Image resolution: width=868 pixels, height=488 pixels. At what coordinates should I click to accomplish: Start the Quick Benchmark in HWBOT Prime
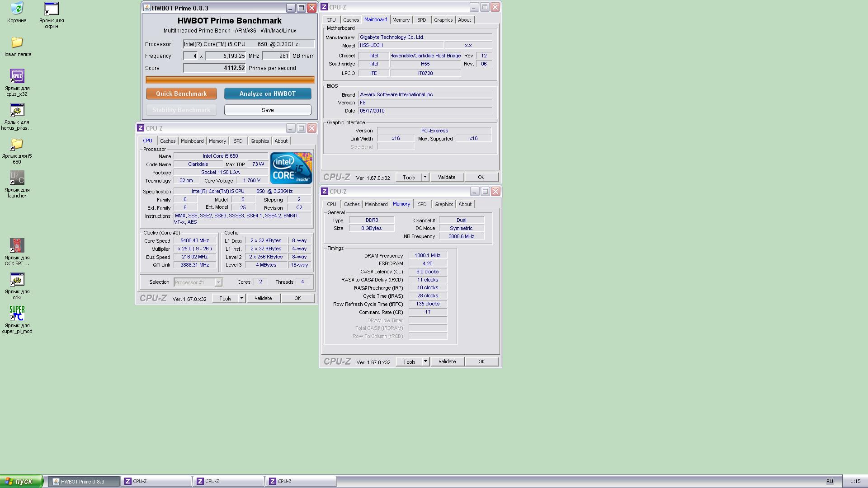(x=181, y=94)
